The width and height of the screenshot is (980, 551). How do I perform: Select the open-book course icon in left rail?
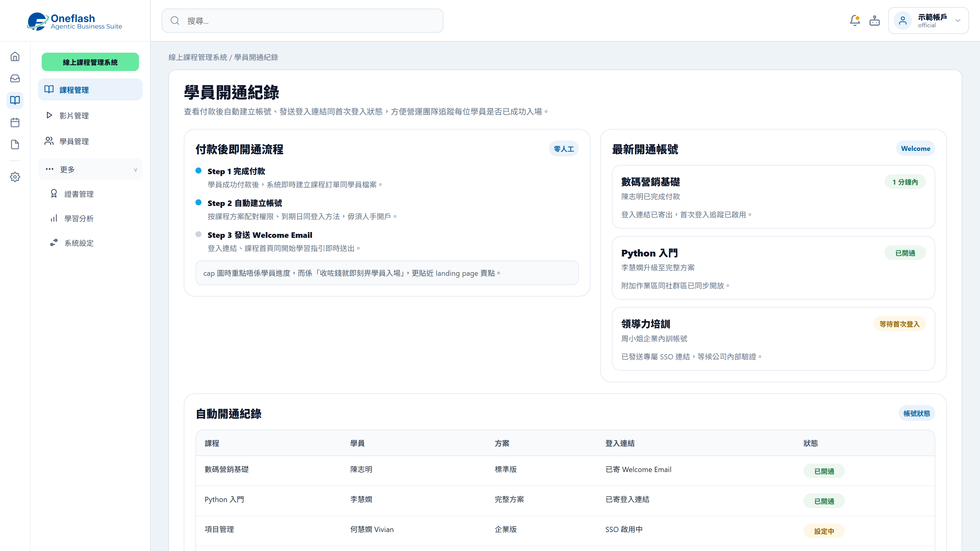coord(15,100)
